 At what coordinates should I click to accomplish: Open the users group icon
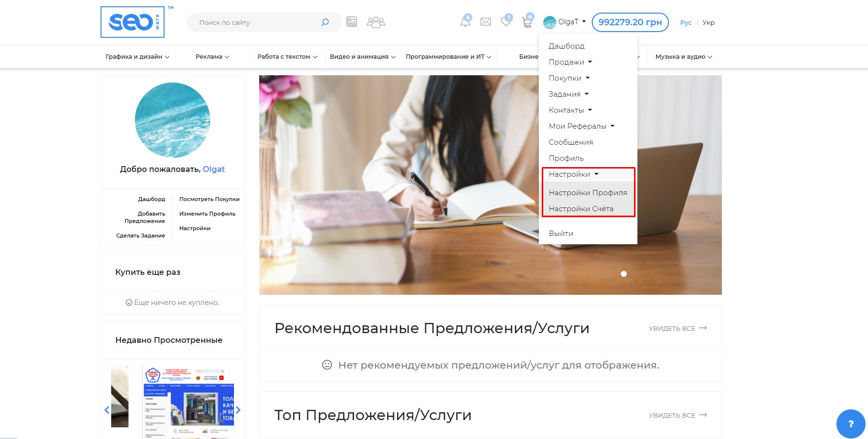click(x=376, y=22)
